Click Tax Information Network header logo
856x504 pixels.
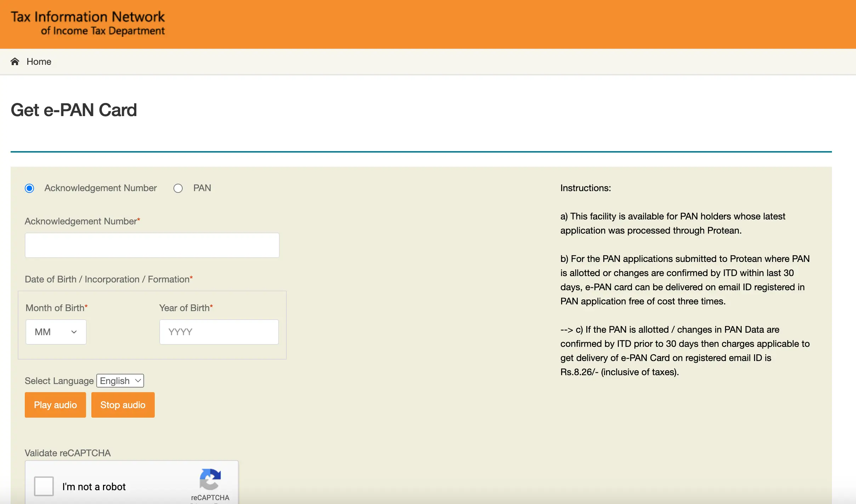click(88, 23)
